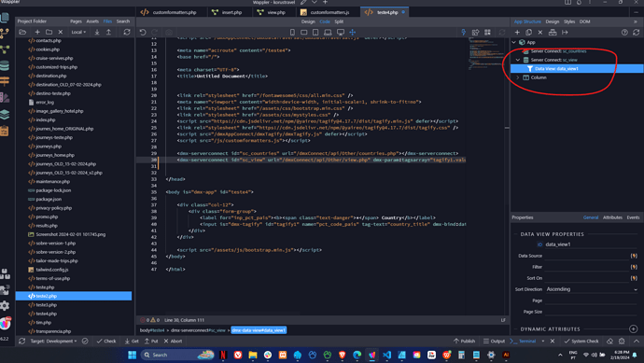Click the Publish button in bottom bar

pyautogui.click(x=465, y=342)
